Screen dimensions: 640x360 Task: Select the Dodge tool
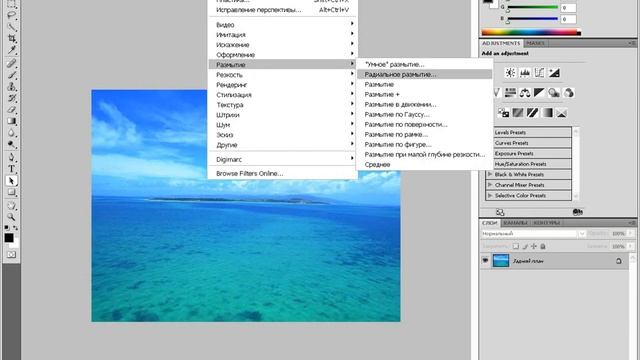[11, 144]
